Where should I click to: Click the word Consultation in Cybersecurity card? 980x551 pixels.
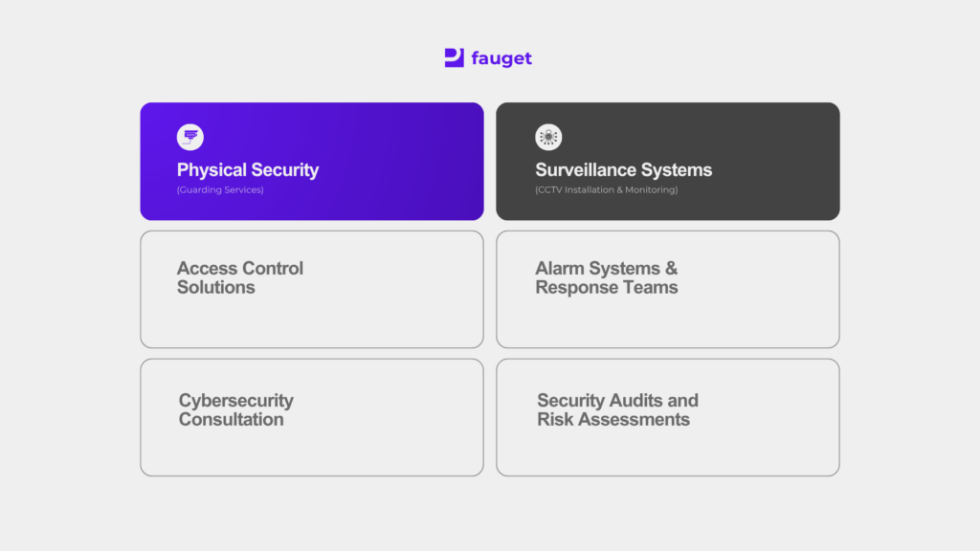[x=232, y=419]
